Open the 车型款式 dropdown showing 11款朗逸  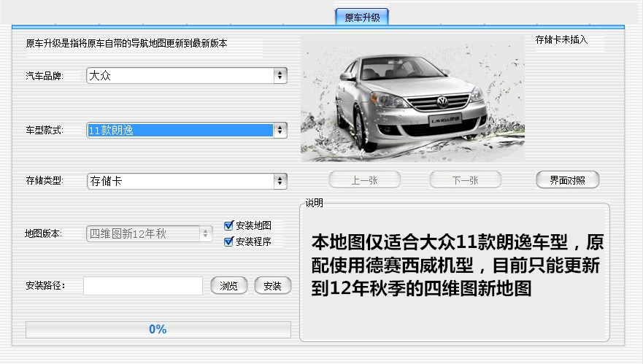(x=187, y=131)
